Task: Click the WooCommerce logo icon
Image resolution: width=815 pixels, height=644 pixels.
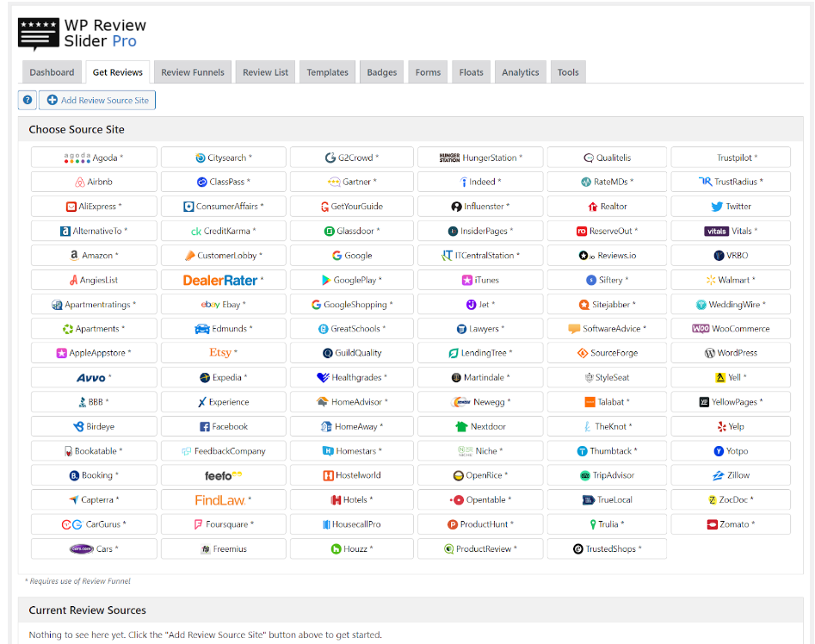Action: pos(701,329)
